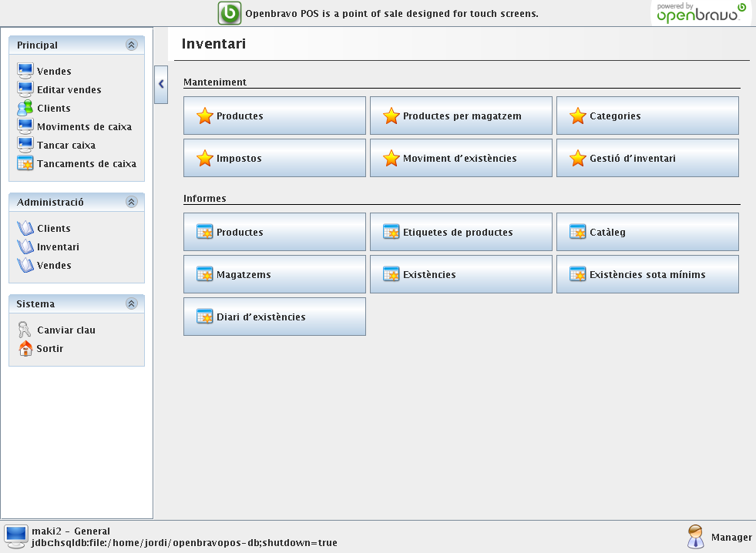The width and height of the screenshot is (756, 553).
Task: Click the Inventari page heading
Action: (213, 44)
